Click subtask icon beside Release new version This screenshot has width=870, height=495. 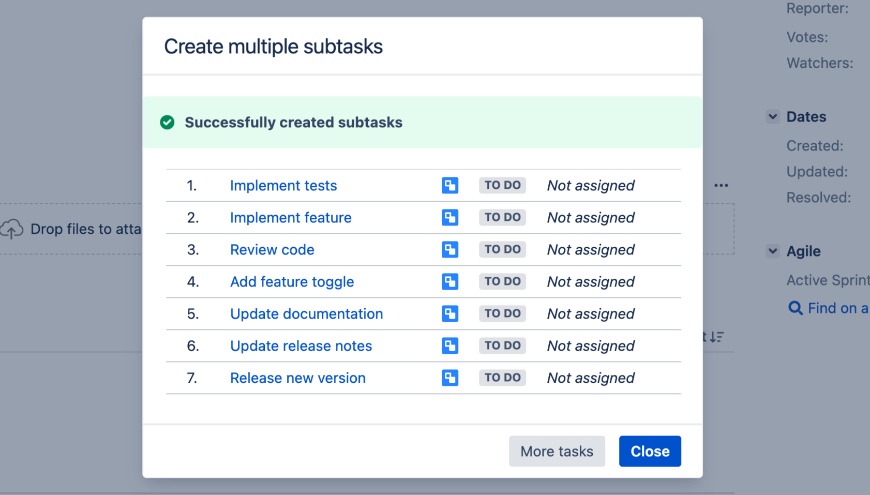450,377
